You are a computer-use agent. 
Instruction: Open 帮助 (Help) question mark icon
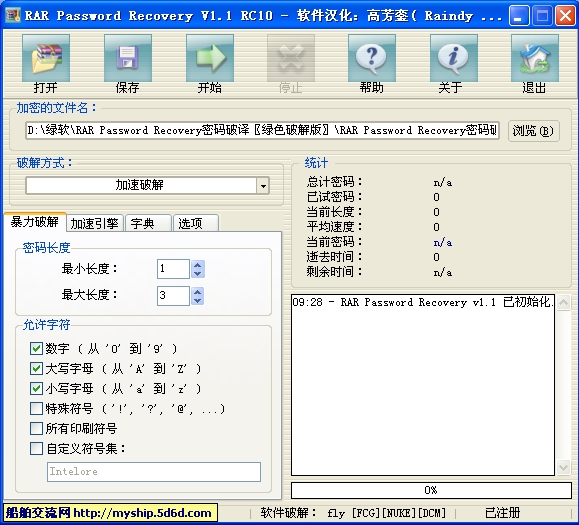372,58
